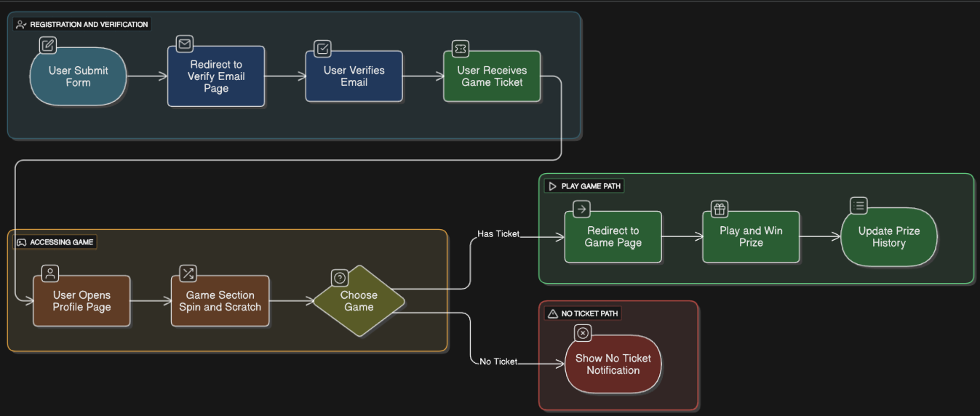Click the REGISTRATION AND VERIFICATION group title
Image resolution: width=980 pixels, height=416 pixels.
89,25
